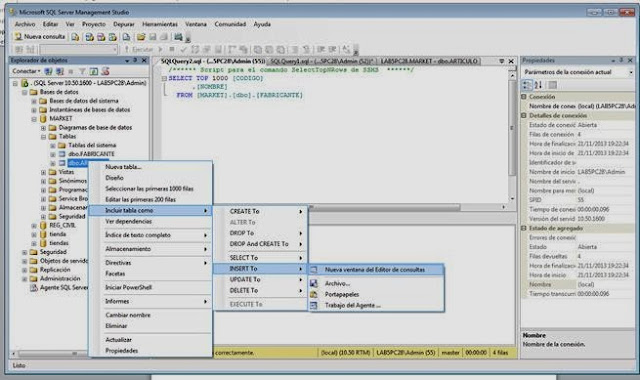Select Nueva ventana del Editor de consultas

[x=376, y=270]
